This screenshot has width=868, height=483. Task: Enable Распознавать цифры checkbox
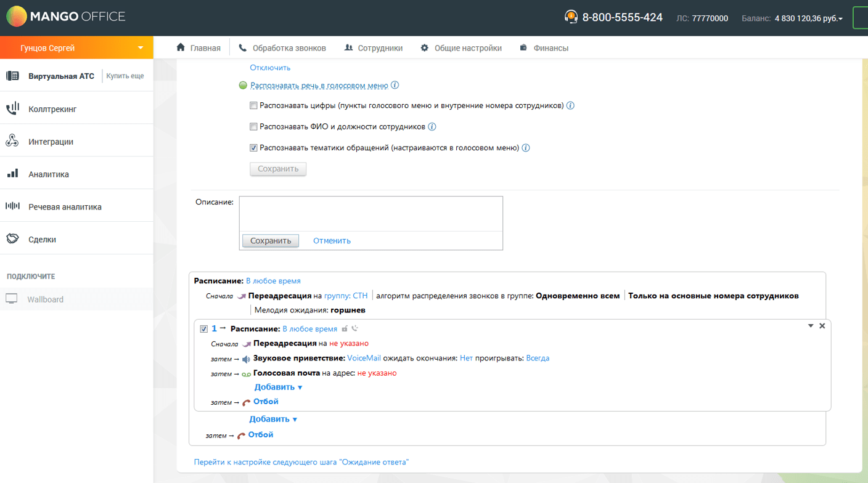[x=253, y=106]
